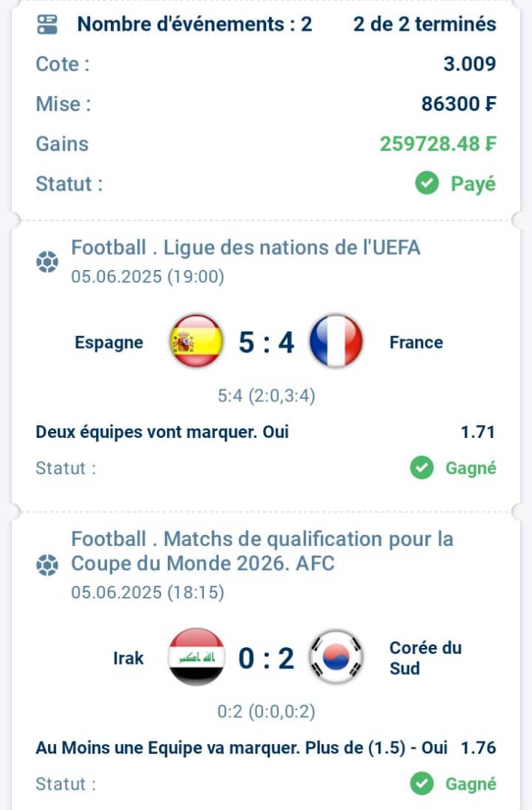Open Matchs de qualification Coupe du Monde 2026 link
This screenshot has height=810, width=532.
point(262,551)
